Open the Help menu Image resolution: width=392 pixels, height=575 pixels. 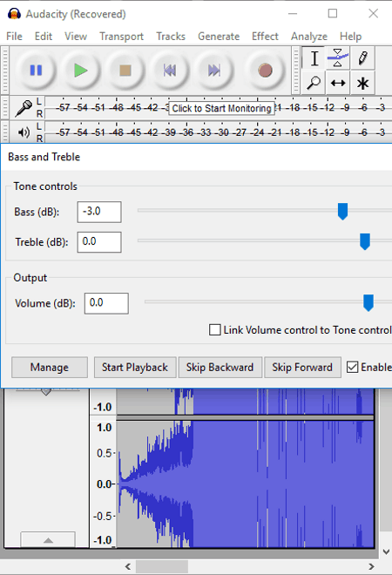coord(350,37)
